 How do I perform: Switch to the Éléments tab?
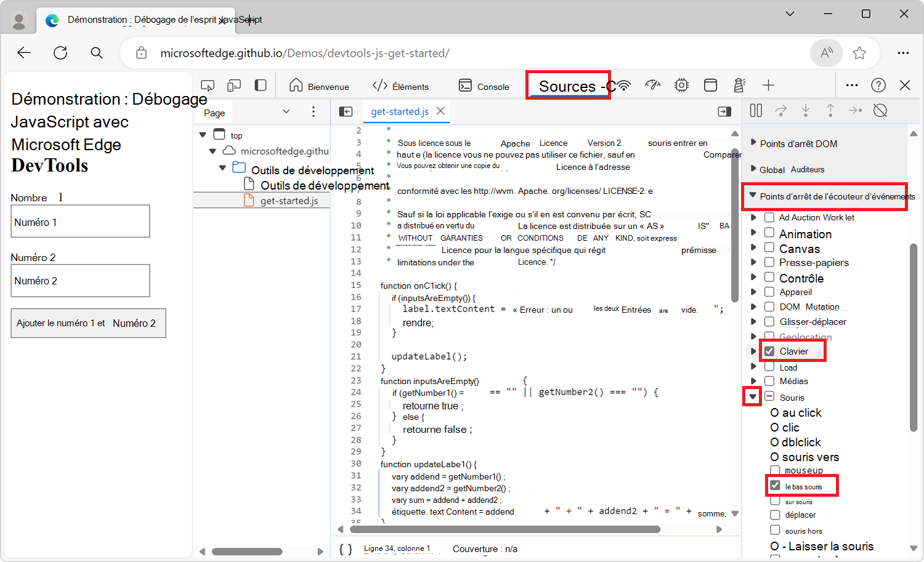400,86
